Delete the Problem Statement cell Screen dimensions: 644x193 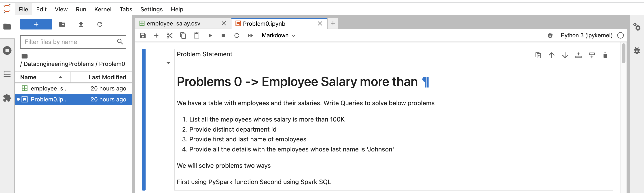tap(605, 55)
